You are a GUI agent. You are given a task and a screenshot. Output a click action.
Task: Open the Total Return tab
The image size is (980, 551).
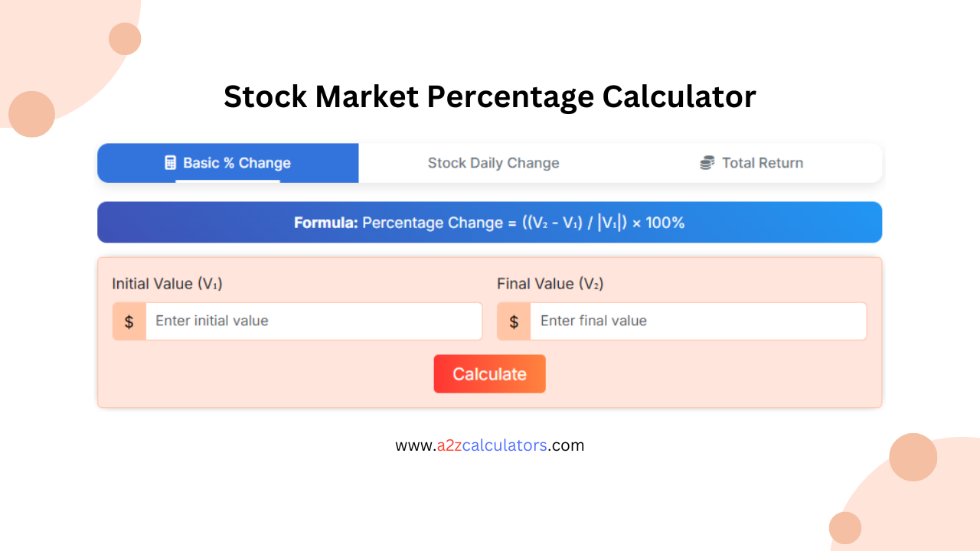tap(752, 162)
